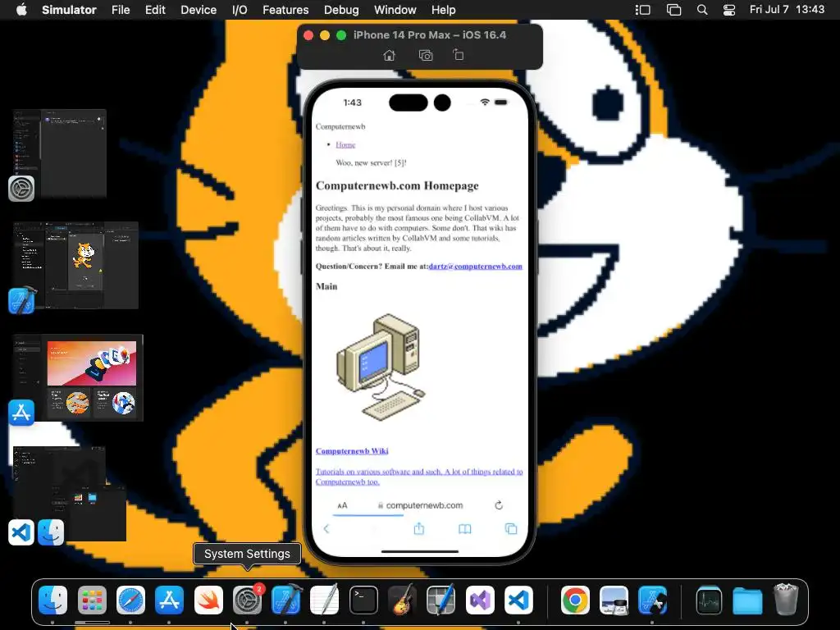
Task: Take a screenshot with the Simulator camera icon
Action: pyautogui.click(x=426, y=55)
